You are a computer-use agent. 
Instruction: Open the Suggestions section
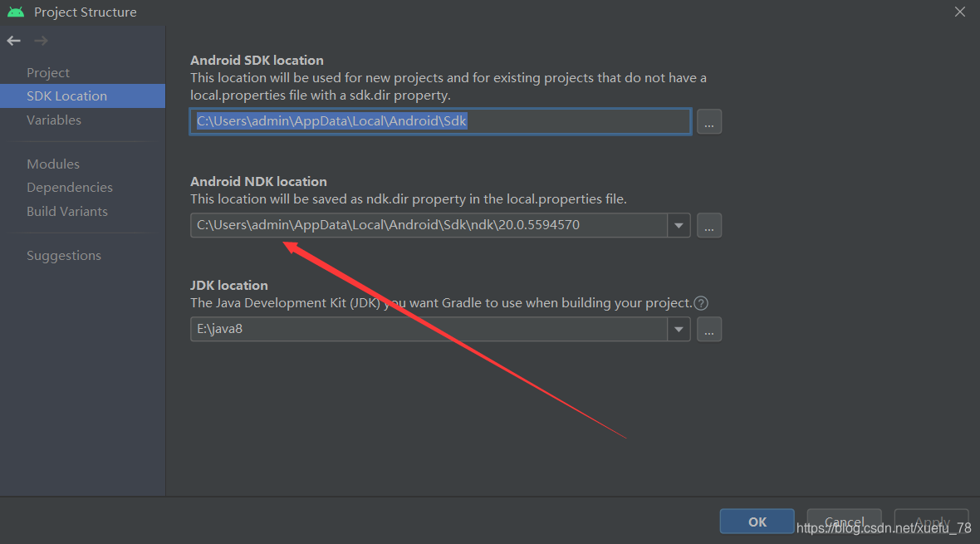coord(64,255)
